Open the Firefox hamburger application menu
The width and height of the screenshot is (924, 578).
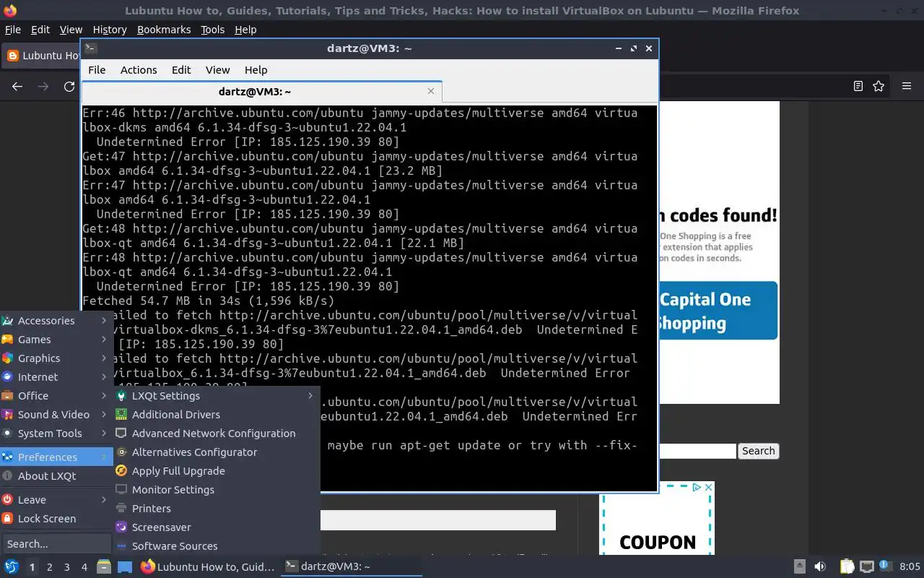pos(907,86)
